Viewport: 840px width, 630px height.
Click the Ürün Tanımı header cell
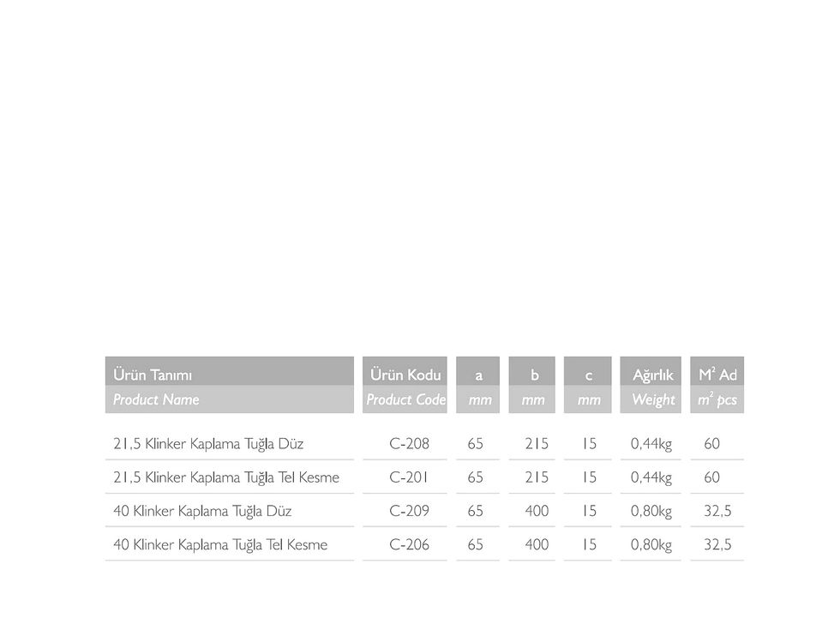point(230,385)
